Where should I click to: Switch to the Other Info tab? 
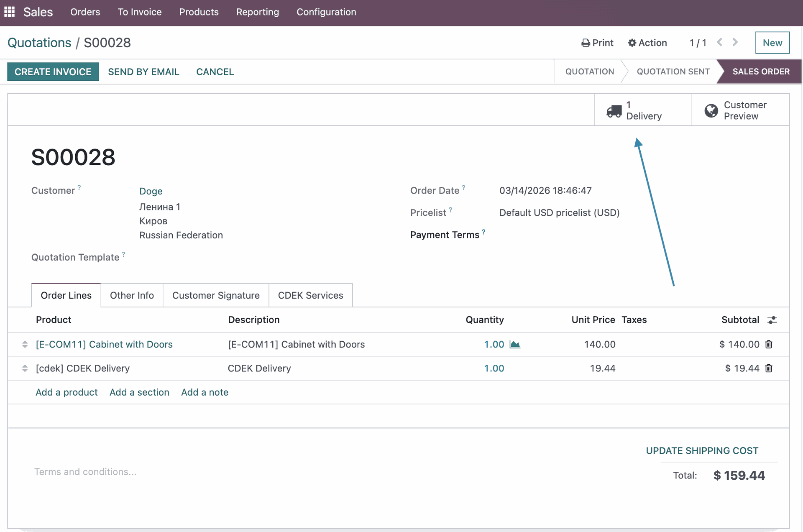[132, 295]
